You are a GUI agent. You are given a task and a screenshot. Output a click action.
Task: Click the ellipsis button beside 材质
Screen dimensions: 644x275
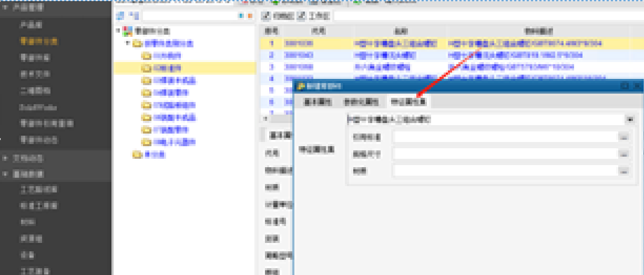[x=623, y=171]
